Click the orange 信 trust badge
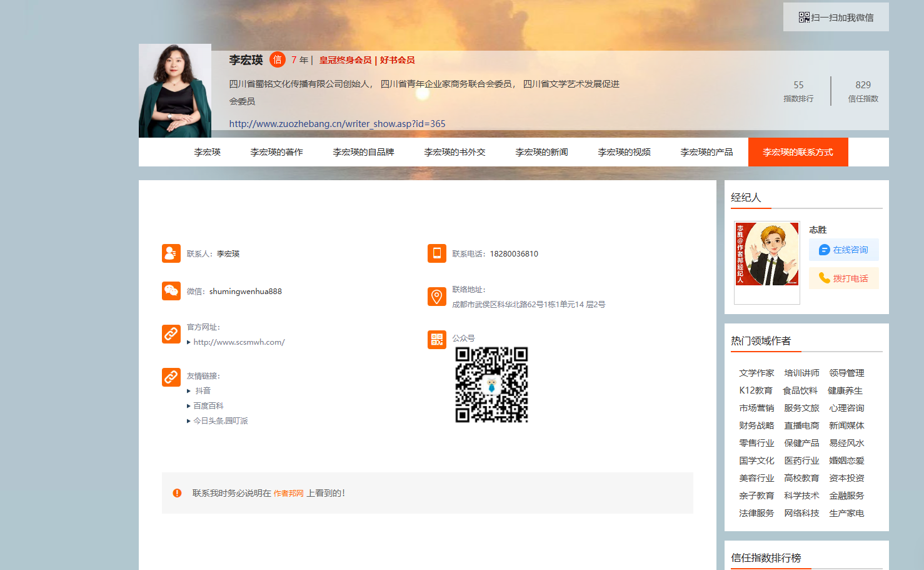Image resolution: width=924 pixels, height=570 pixels. (x=277, y=60)
